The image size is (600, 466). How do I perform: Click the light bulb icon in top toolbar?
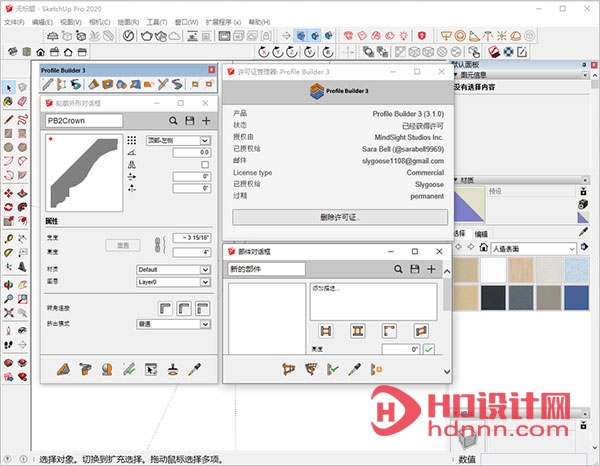point(404,36)
